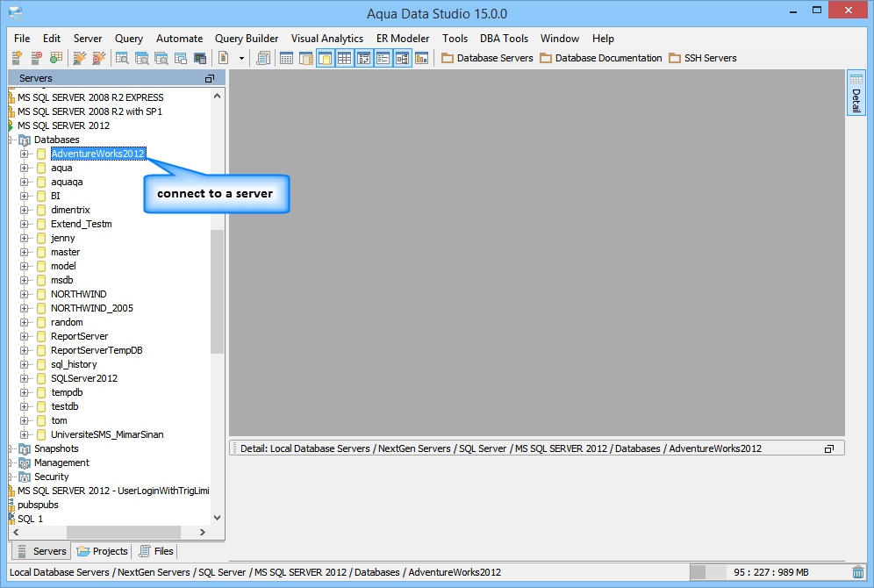The width and height of the screenshot is (874, 588).
Task: Click the dark terminal window toolbar icon
Action: pyautogui.click(x=200, y=58)
